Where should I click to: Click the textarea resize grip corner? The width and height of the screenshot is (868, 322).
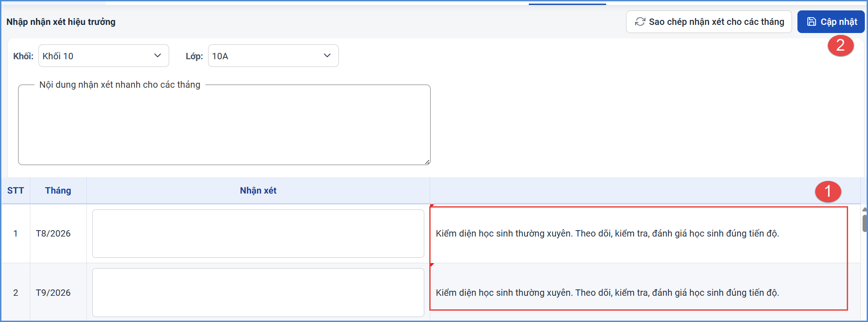click(427, 162)
